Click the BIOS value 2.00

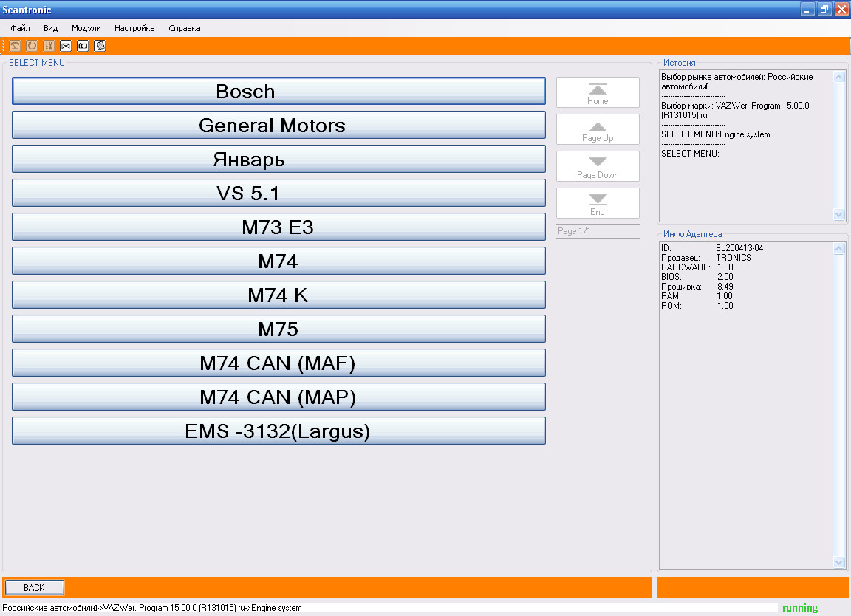coord(725,277)
